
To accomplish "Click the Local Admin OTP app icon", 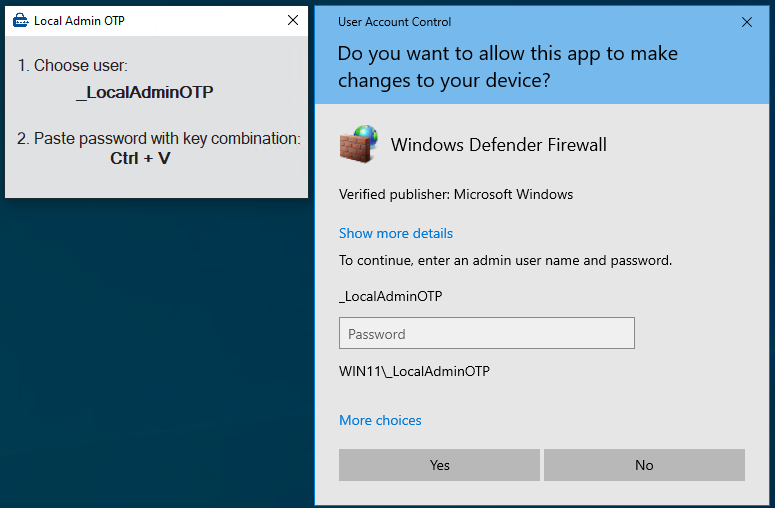I will coord(21,20).
